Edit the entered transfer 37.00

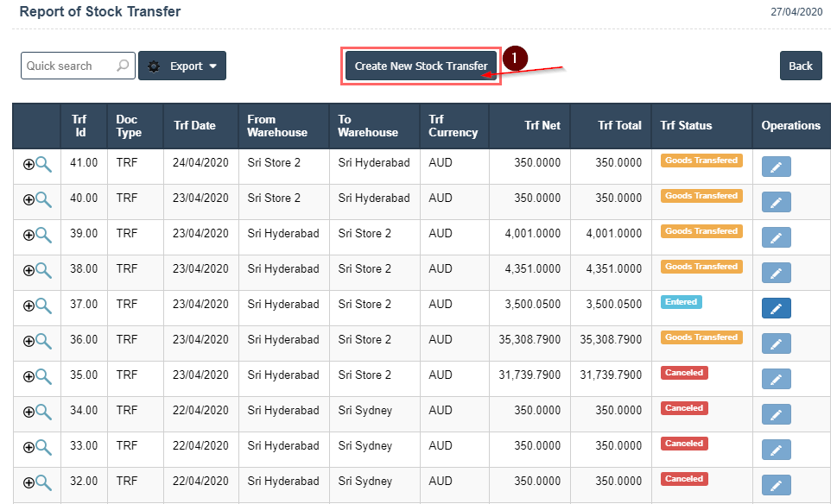[776, 309]
